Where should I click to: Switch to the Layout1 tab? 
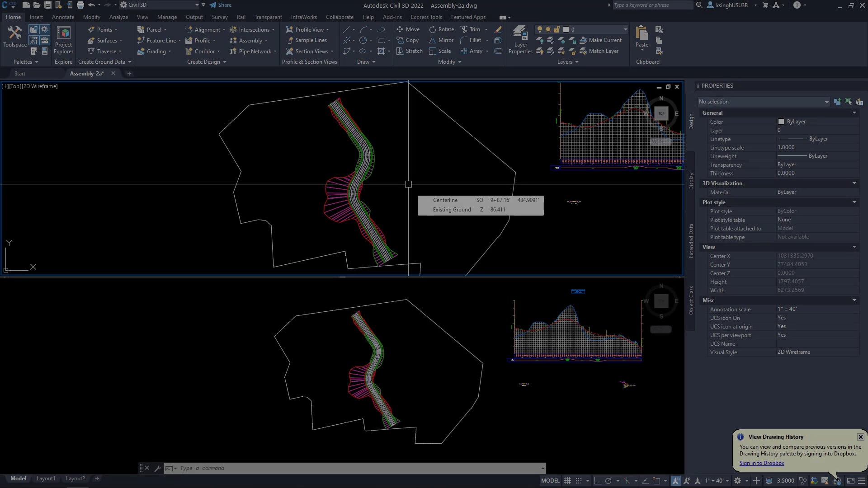(x=46, y=479)
